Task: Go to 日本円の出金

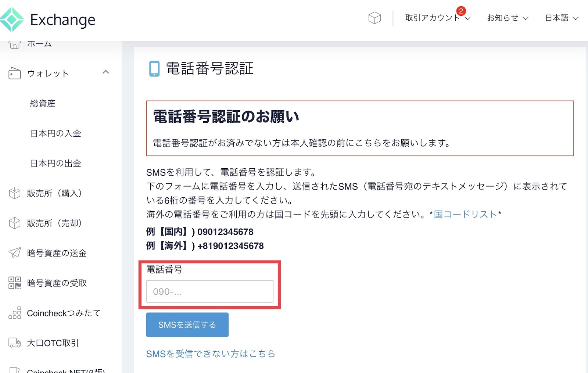Action: point(55,163)
